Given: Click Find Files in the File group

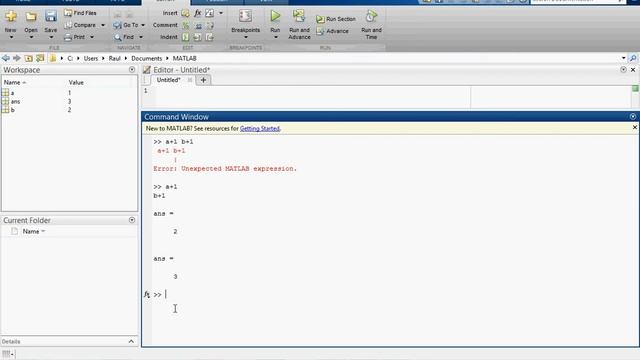Looking at the screenshot, I should pyautogui.click(x=80, y=13).
